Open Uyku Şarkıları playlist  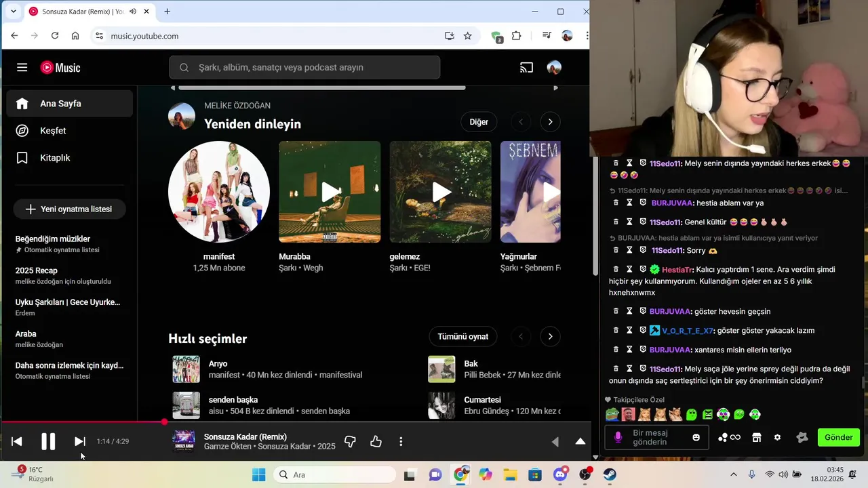70,307
